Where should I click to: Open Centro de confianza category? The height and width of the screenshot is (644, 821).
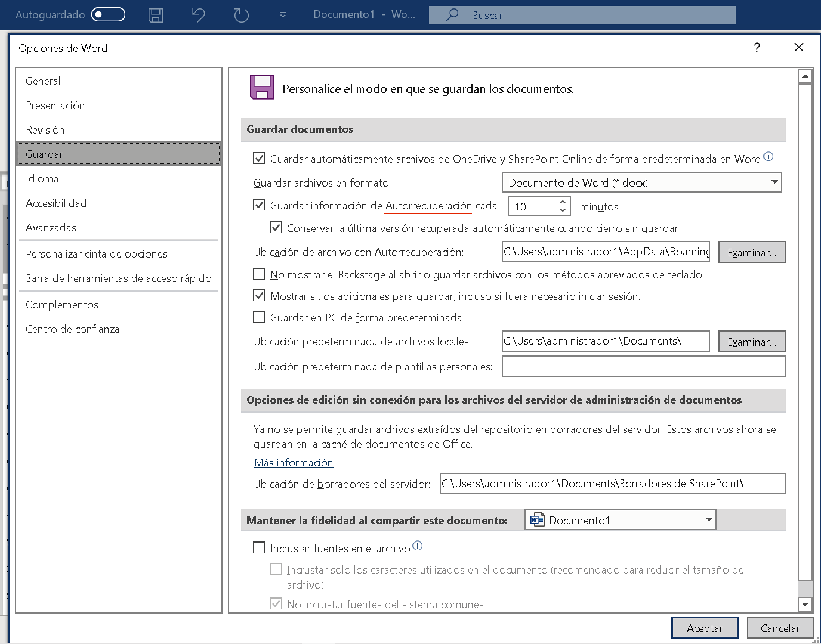[119, 329]
